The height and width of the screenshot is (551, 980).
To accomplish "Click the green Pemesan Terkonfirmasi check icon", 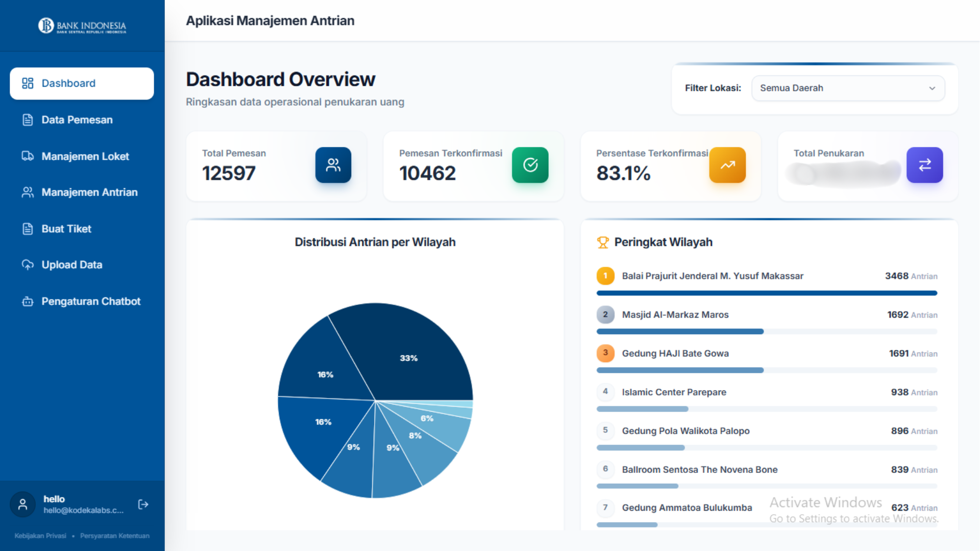I will pyautogui.click(x=530, y=165).
